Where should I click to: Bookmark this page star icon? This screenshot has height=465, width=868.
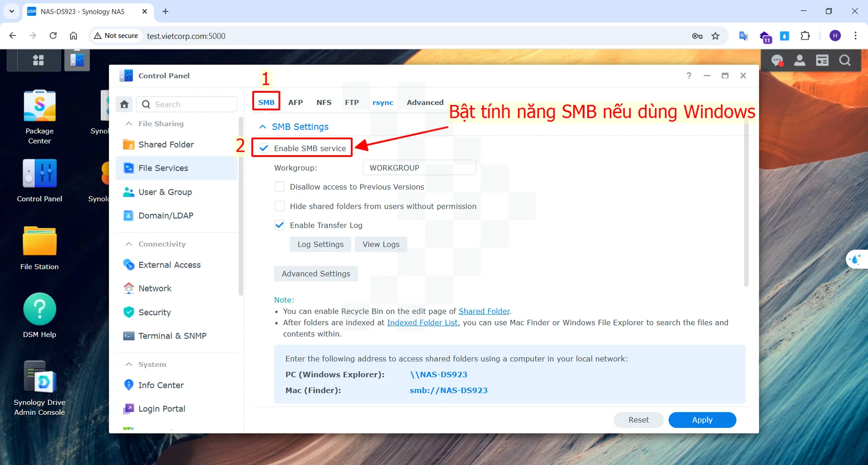point(715,36)
